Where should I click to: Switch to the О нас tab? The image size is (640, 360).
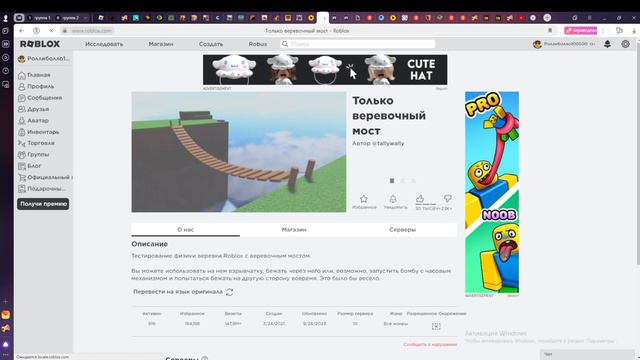tap(185, 230)
